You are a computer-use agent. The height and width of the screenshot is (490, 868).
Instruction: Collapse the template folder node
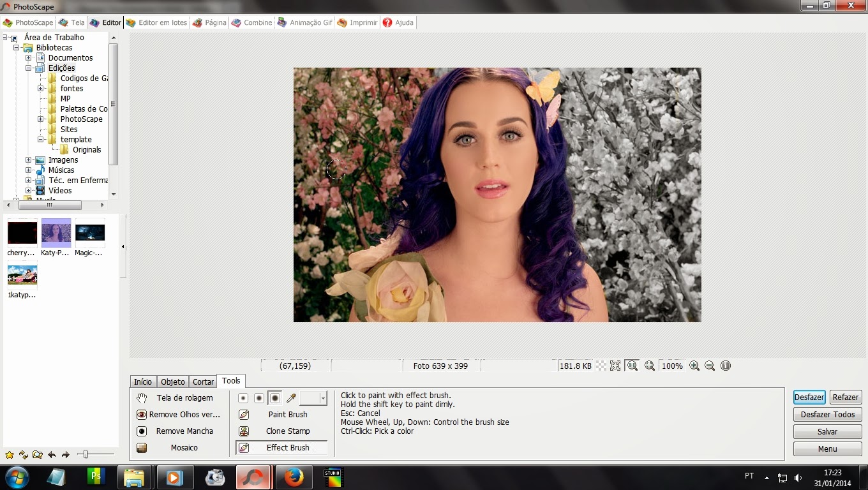coord(40,140)
